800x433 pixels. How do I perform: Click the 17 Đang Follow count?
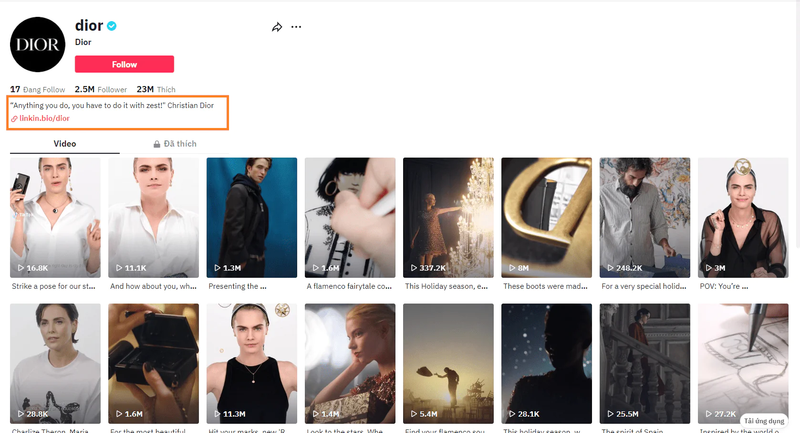[38, 89]
